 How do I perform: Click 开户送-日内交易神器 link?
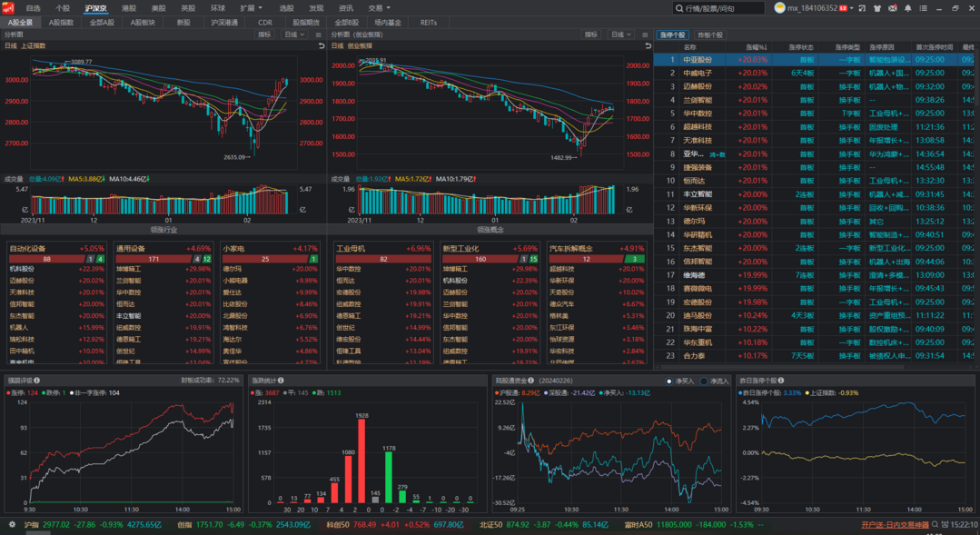[895, 525]
